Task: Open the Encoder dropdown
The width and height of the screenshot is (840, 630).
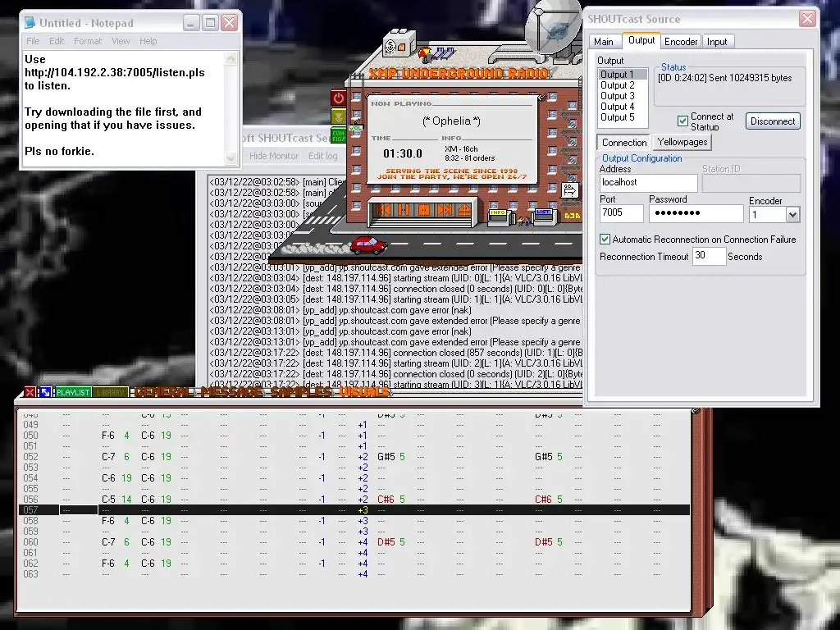Action: pos(792,215)
